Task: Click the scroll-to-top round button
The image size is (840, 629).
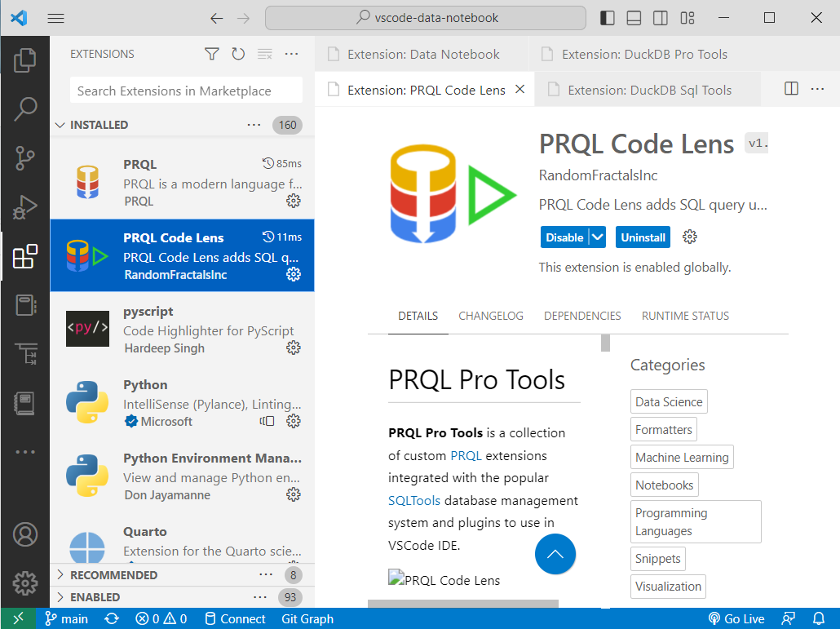Action: click(555, 554)
